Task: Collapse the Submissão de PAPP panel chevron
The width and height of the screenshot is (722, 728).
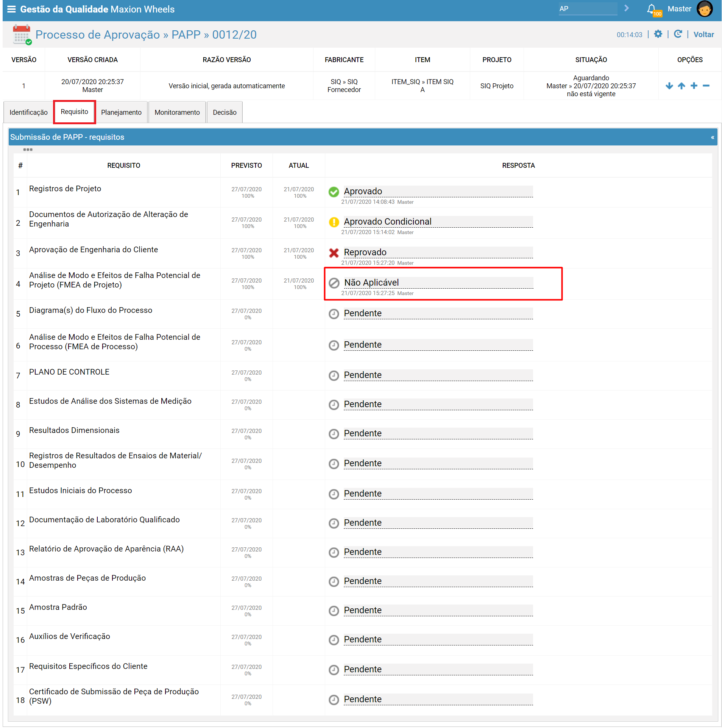Action: tap(712, 137)
